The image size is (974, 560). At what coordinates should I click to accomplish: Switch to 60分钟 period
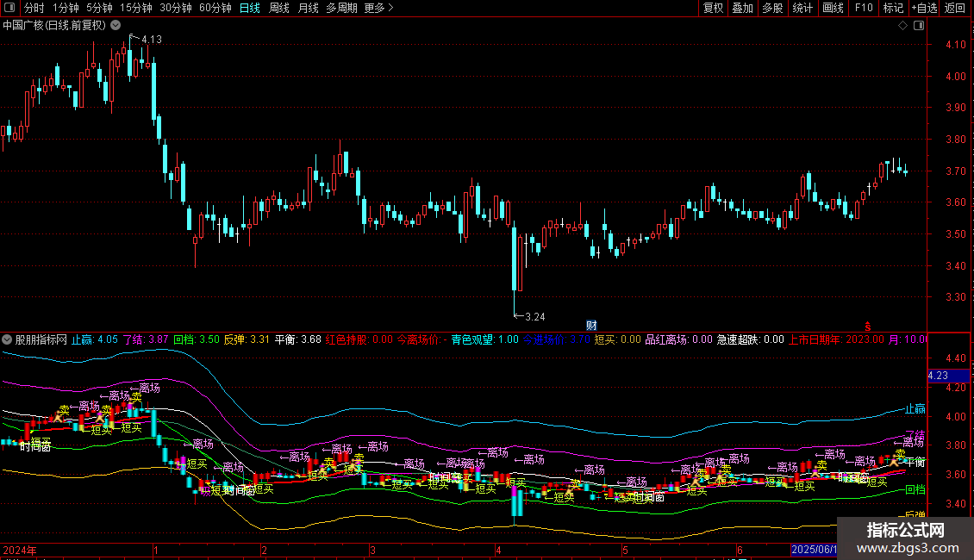pos(215,8)
